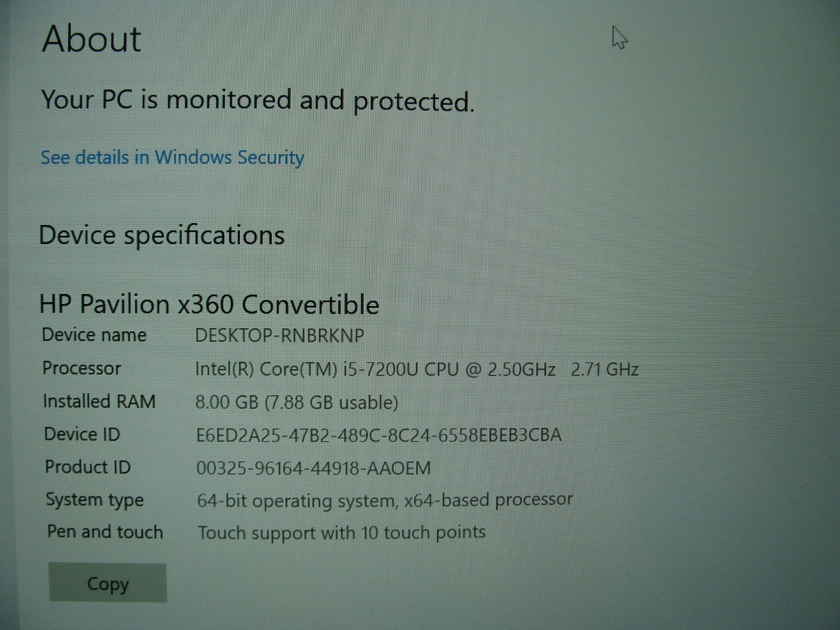
Task: Click the Touch support with 10 touch points text
Action: tap(341, 533)
